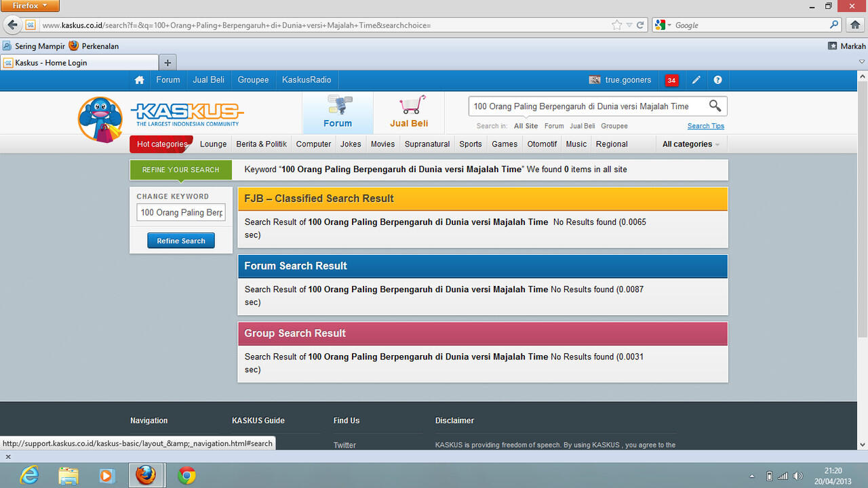Open the URL history dropdown arrow

click(x=629, y=25)
